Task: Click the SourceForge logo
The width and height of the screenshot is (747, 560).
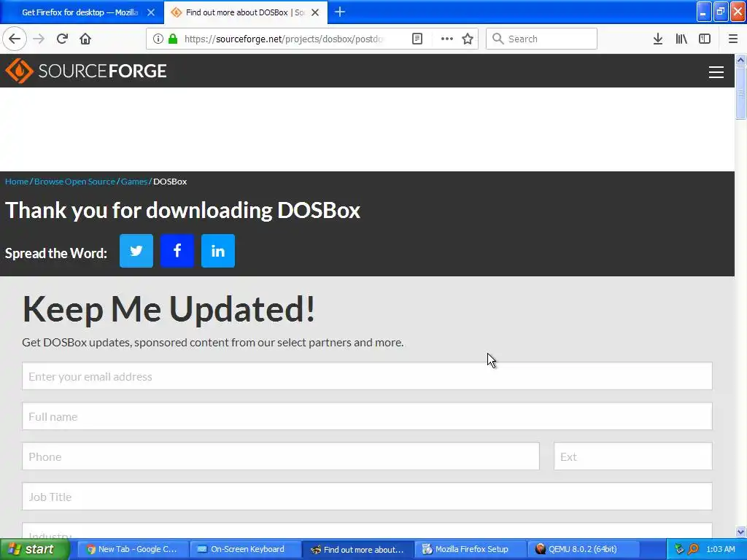Action: [x=86, y=71]
